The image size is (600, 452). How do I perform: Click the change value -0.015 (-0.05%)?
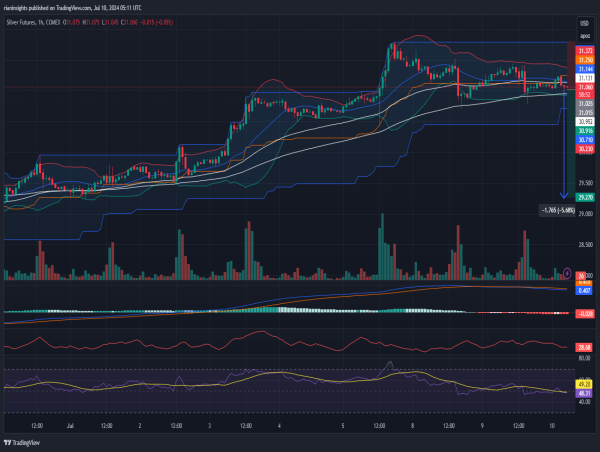point(157,23)
